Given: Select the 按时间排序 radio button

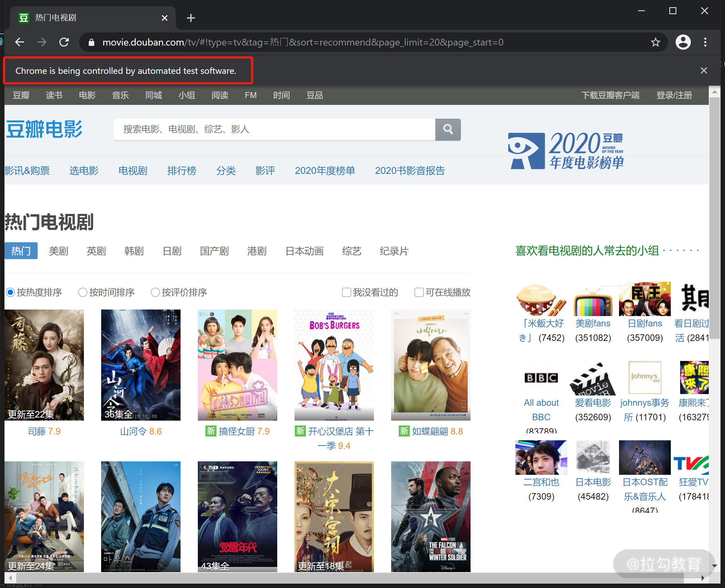Looking at the screenshot, I should 83,292.
